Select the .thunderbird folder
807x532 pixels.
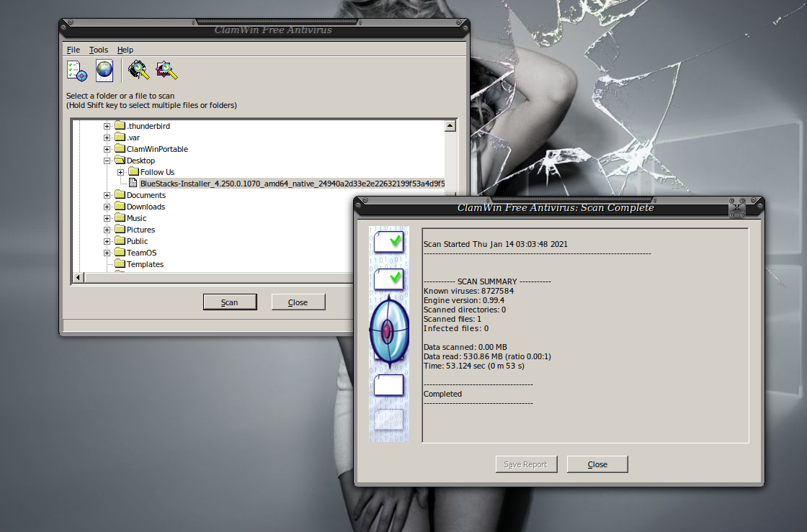coord(148,126)
